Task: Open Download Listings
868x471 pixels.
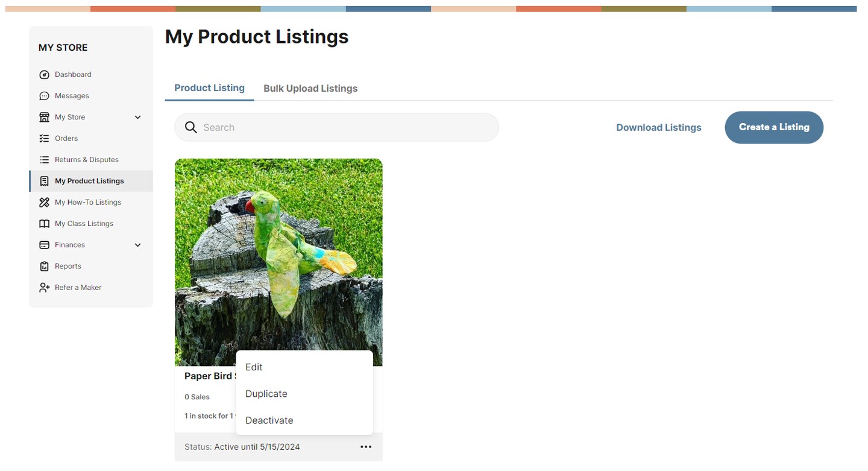Action: [659, 127]
